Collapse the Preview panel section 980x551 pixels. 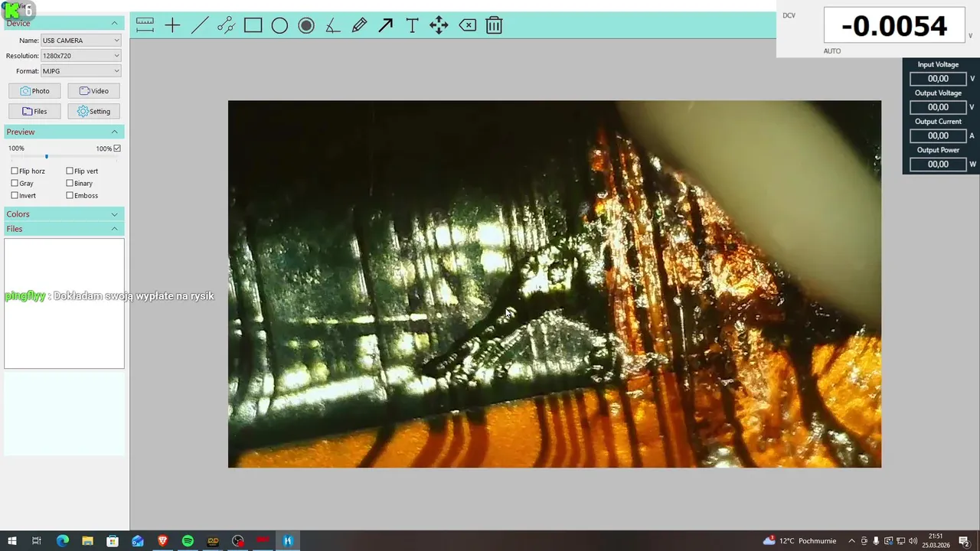click(115, 132)
